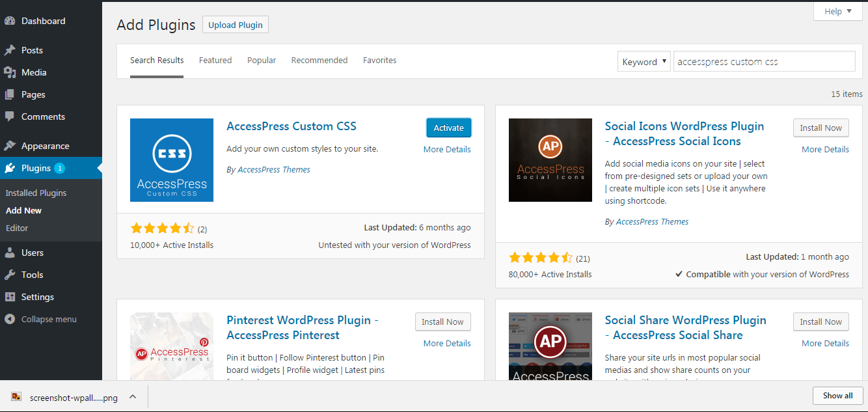Install AccessPress Social Share plugin now

821,322
